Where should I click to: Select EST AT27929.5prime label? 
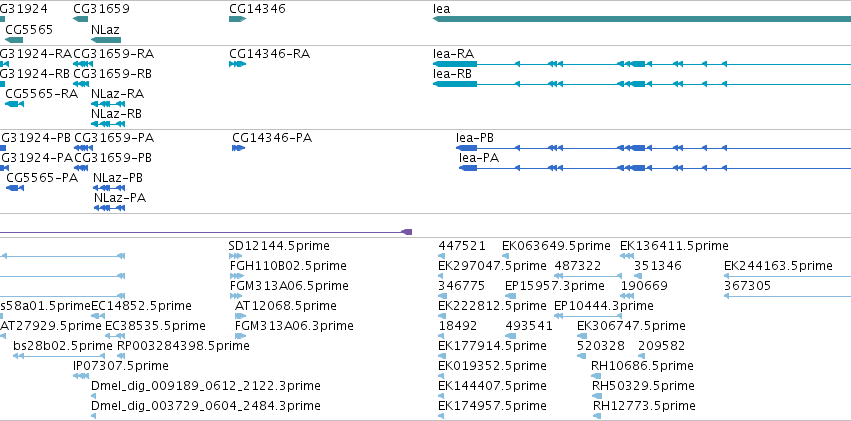(x=51, y=326)
